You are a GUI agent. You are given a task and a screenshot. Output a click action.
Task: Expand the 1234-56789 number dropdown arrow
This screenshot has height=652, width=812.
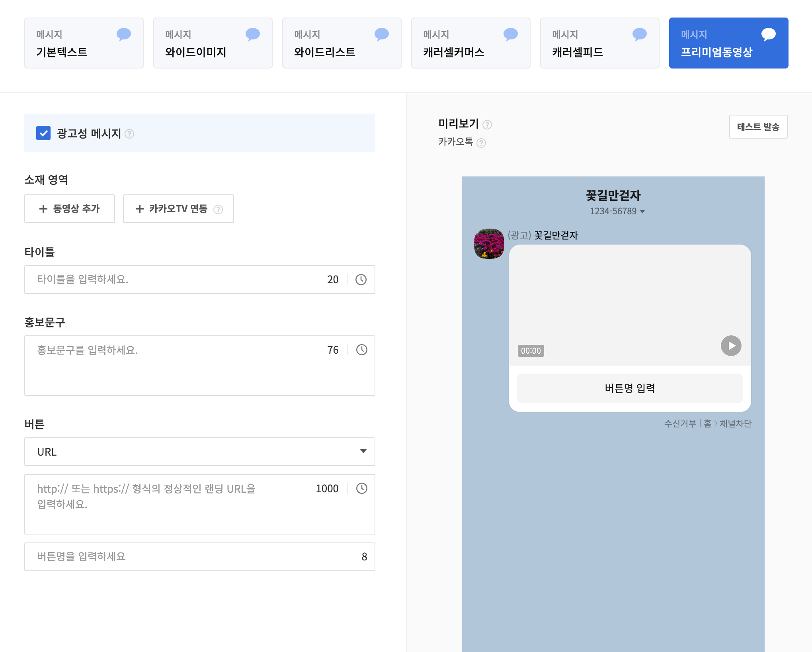click(x=642, y=212)
